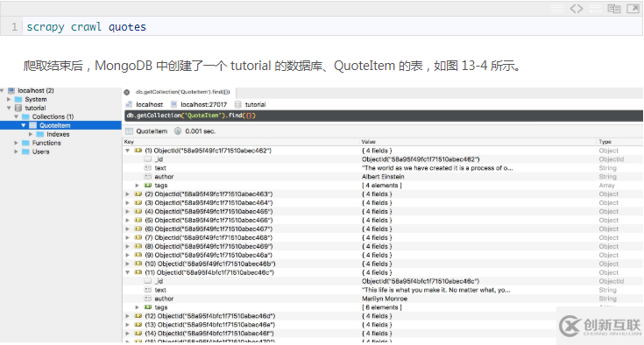The width and height of the screenshot is (644, 345).
Task: Click document icon of result row (5)
Action: coord(138,221)
